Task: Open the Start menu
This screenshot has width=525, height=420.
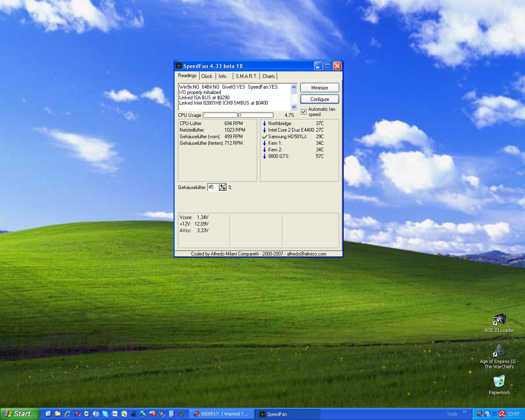Action: point(19,414)
